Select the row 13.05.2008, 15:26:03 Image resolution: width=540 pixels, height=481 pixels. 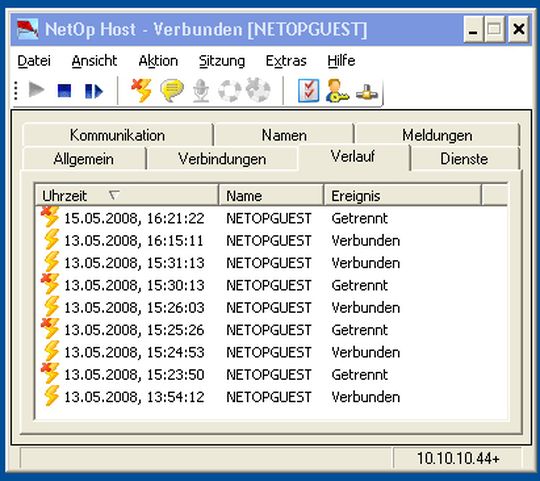(x=271, y=307)
